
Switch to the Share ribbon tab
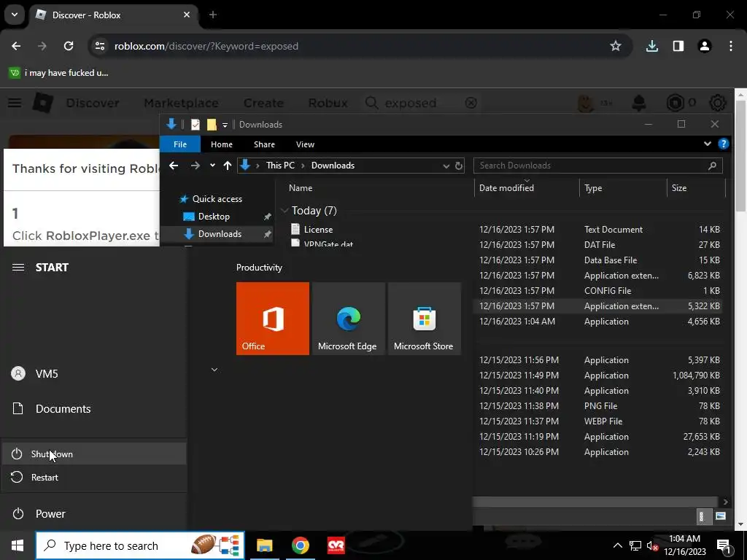(x=264, y=144)
